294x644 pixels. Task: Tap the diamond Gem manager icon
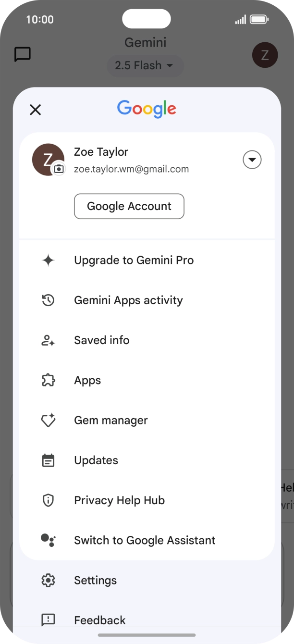pos(48,421)
